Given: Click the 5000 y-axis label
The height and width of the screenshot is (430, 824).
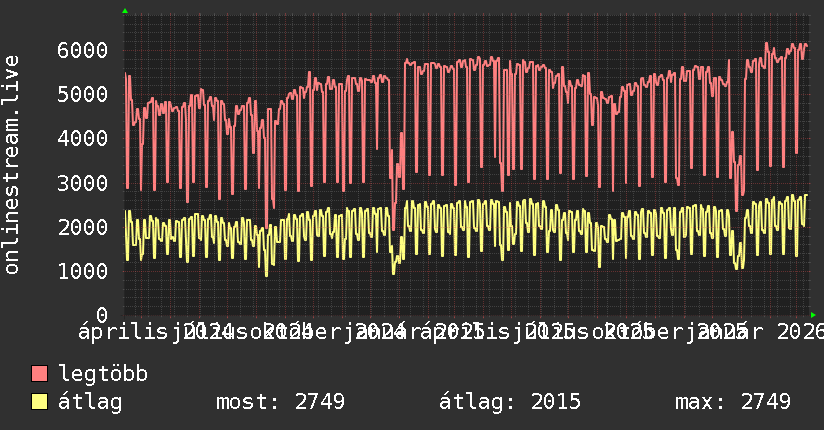Looking at the screenshot, I should [83, 95].
